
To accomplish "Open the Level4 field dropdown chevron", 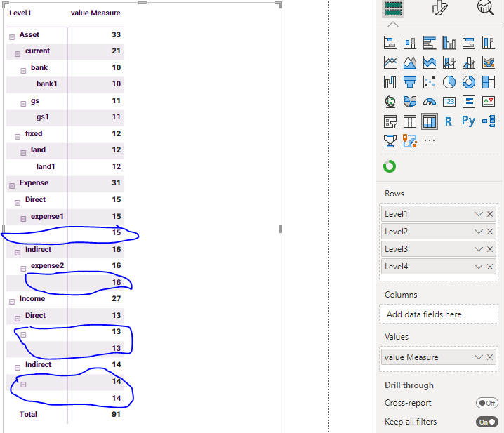I will point(479,267).
